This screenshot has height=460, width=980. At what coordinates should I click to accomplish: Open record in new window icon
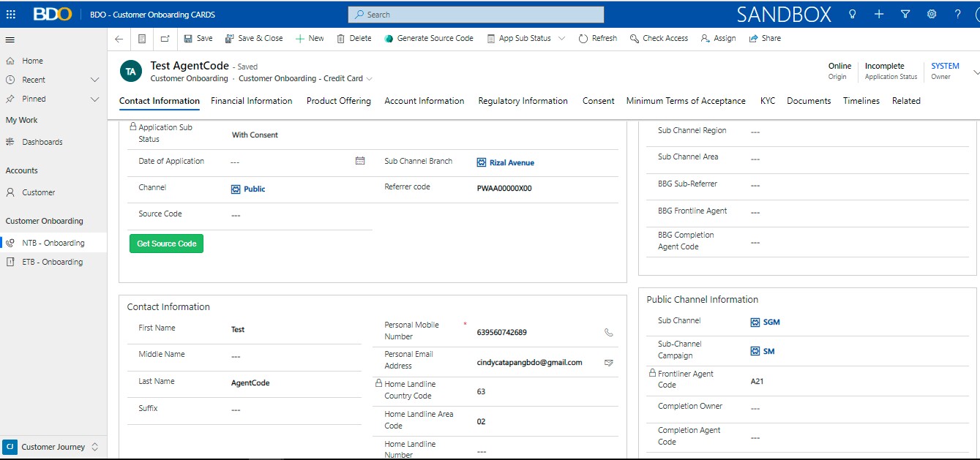point(165,39)
